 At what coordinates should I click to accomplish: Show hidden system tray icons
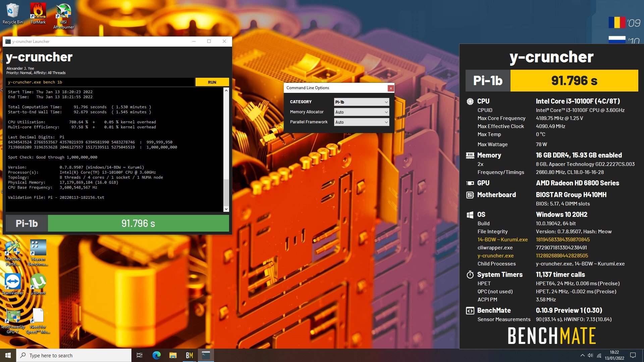pos(582,355)
